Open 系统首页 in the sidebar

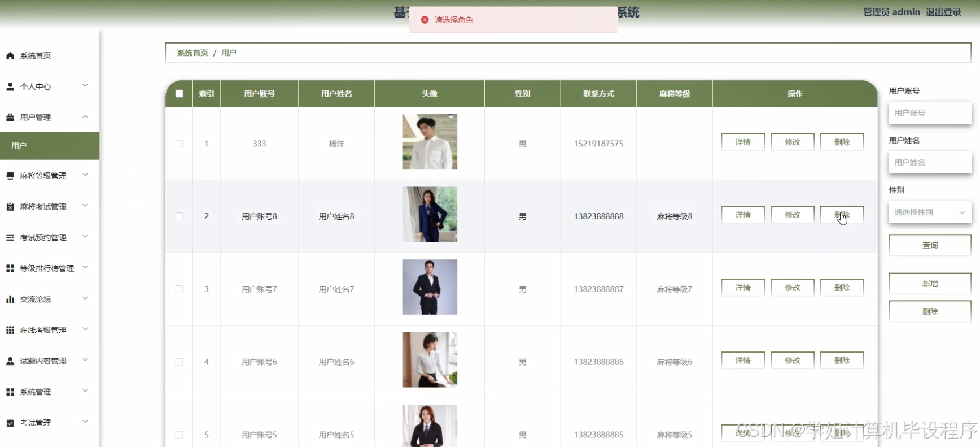coord(36,56)
